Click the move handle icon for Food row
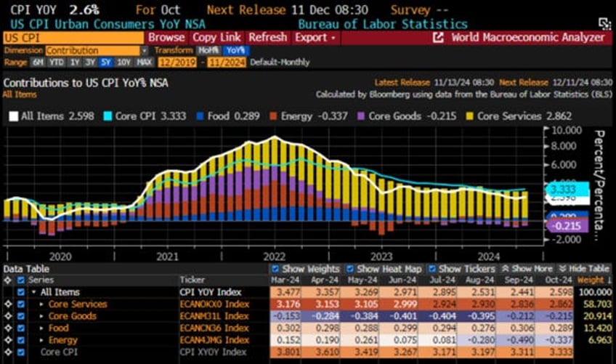Image resolution: width=616 pixels, height=364 pixels. (x=8, y=328)
